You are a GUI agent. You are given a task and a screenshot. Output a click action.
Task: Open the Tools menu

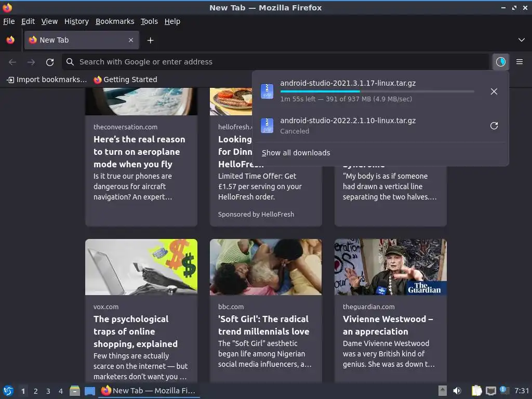click(x=149, y=21)
